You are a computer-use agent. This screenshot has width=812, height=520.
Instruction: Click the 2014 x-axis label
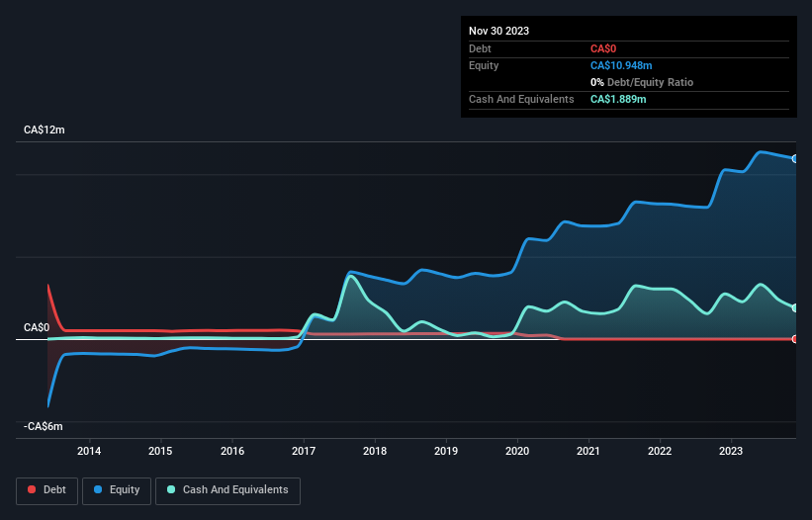[89, 451]
